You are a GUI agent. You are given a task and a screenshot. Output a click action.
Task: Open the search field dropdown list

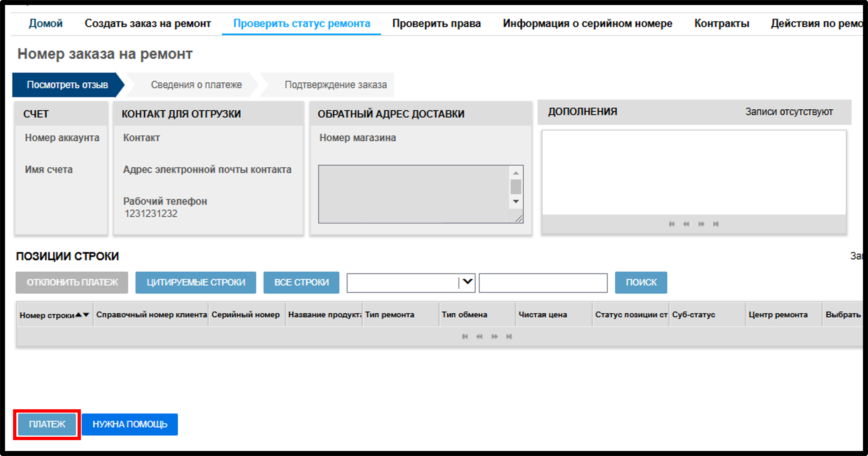pyautogui.click(x=467, y=282)
